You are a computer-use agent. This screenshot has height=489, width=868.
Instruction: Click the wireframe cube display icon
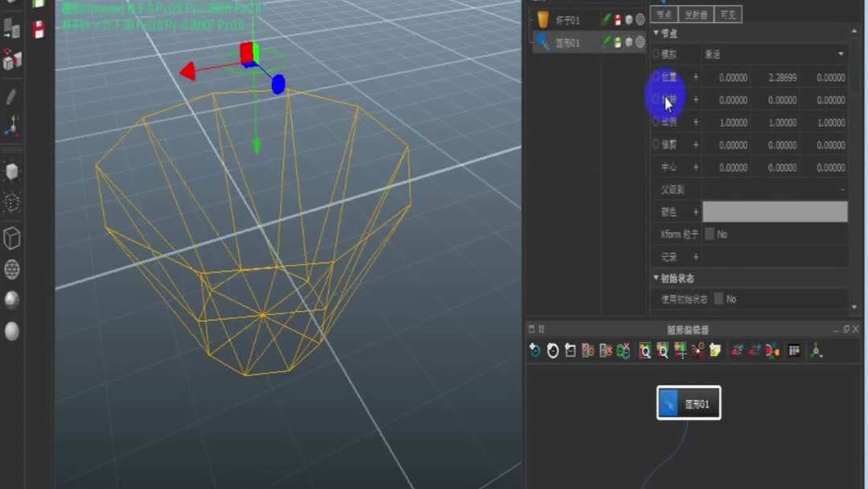click(13, 238)
